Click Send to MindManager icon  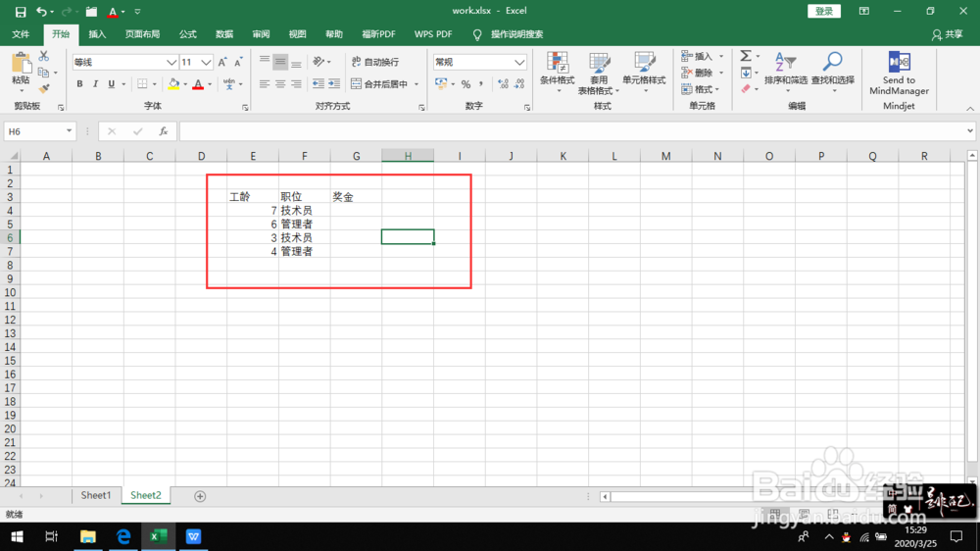pos(899,74)
